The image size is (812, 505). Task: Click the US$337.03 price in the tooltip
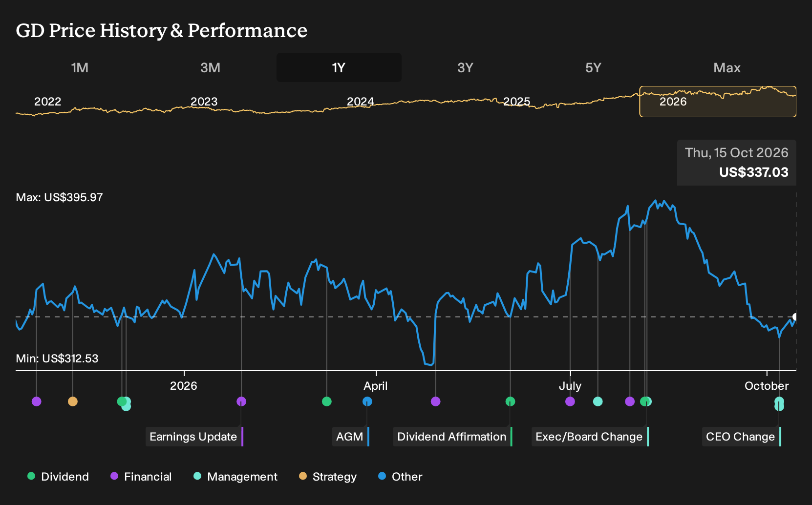tap(754, 172)
